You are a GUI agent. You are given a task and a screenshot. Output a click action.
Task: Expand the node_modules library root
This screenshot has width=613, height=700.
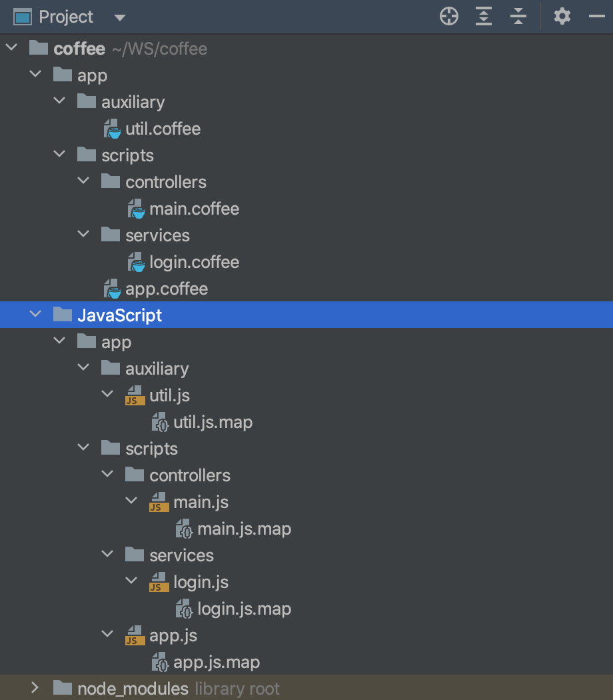point(35,688)
